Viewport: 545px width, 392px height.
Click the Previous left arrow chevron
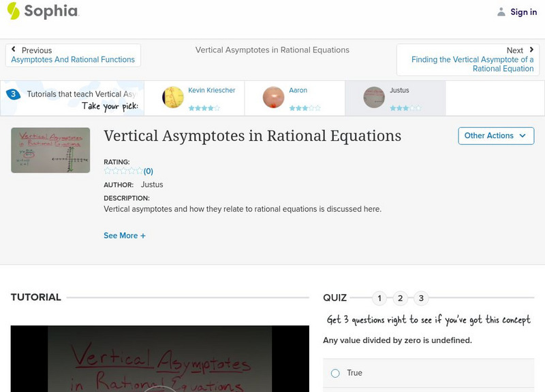click(x=15, y=49)
